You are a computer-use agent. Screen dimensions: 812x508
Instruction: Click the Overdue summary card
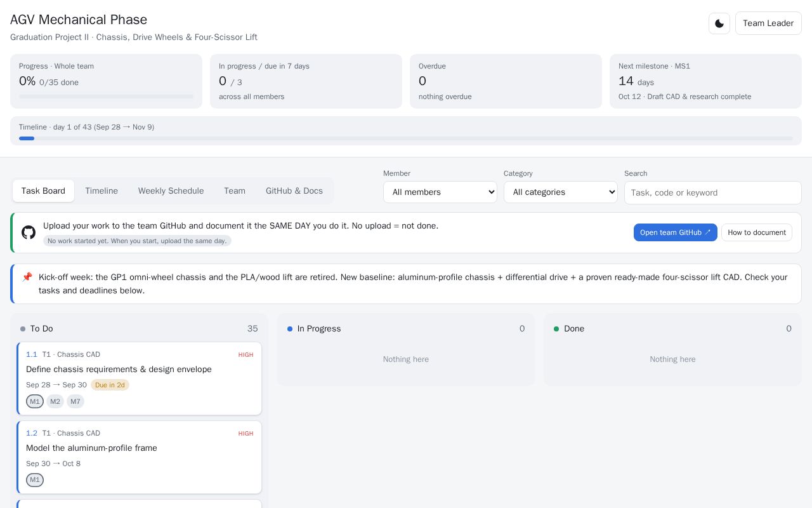[x=506, y=81]
